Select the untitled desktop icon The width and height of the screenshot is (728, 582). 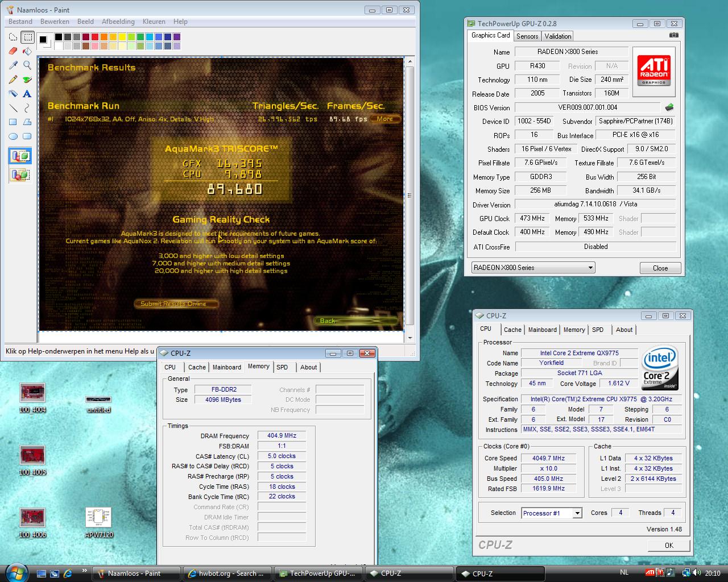(x=98, y=404)
